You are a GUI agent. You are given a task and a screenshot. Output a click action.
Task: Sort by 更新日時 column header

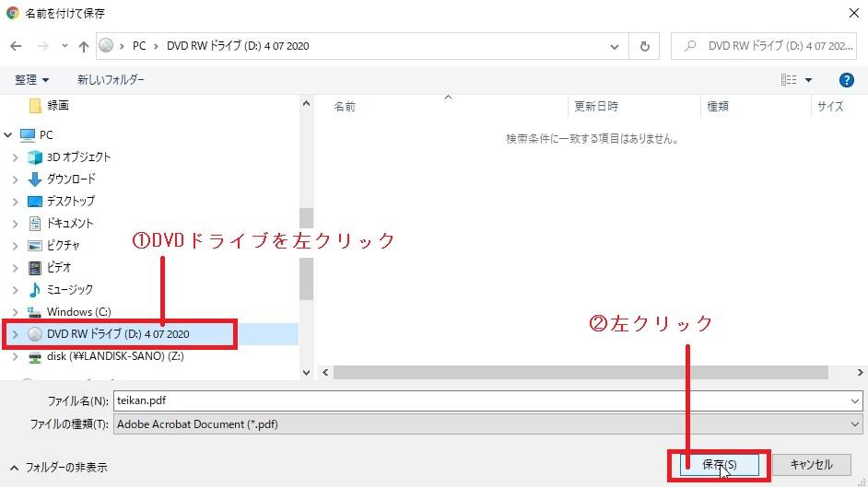pyautogui.click(x=596, y=107)
